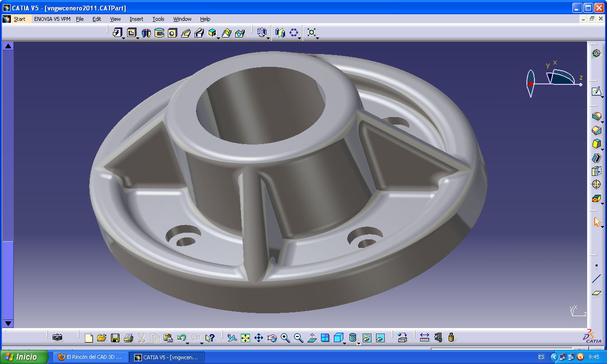Click the Measure Between tool
Viewport: 607px width, 364px height.
click(x=424, y=337)
